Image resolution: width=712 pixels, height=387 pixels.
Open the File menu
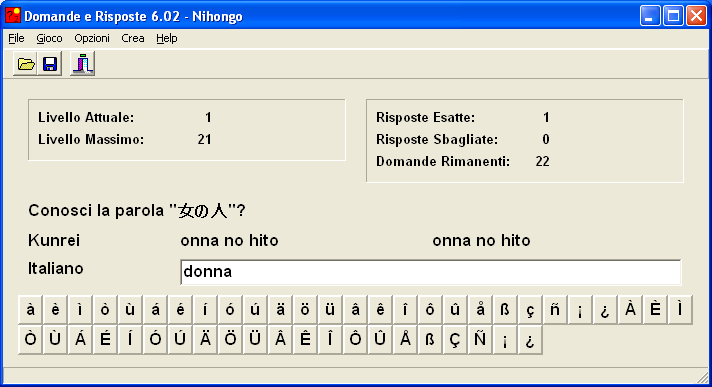16,38
